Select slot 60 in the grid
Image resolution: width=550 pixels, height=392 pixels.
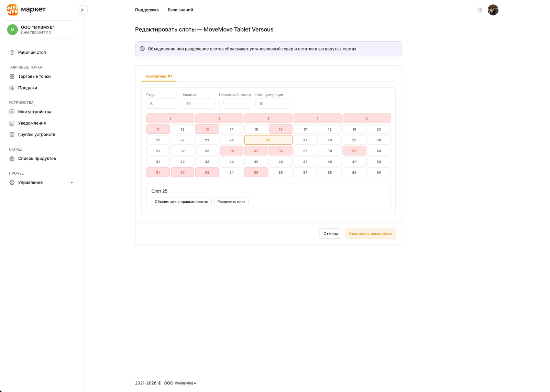tap(379, 172)
